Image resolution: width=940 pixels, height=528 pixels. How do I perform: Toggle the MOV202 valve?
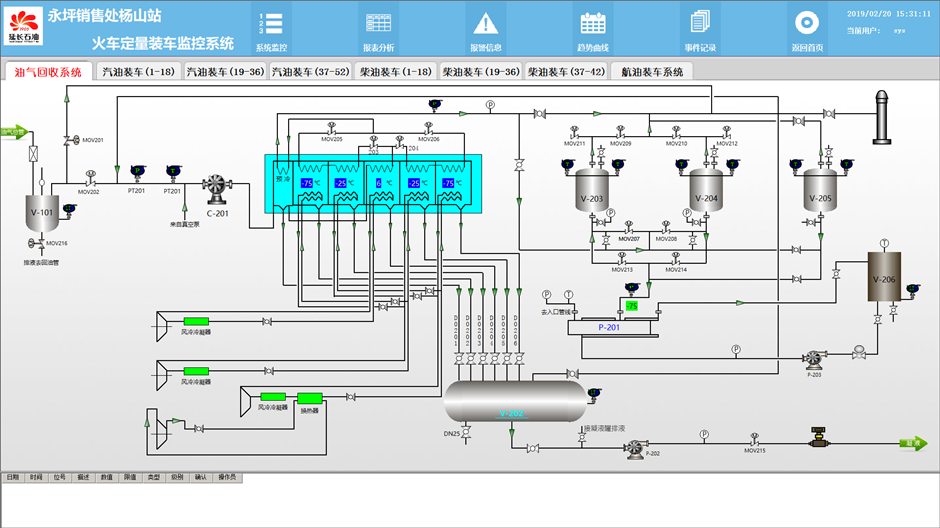click(90, 182)
